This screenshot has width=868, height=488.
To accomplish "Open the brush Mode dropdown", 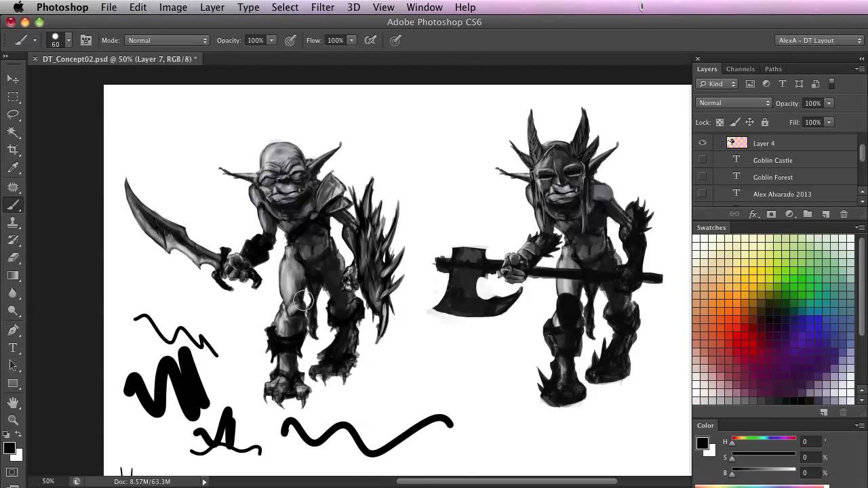I will click(x=167, y=40).
